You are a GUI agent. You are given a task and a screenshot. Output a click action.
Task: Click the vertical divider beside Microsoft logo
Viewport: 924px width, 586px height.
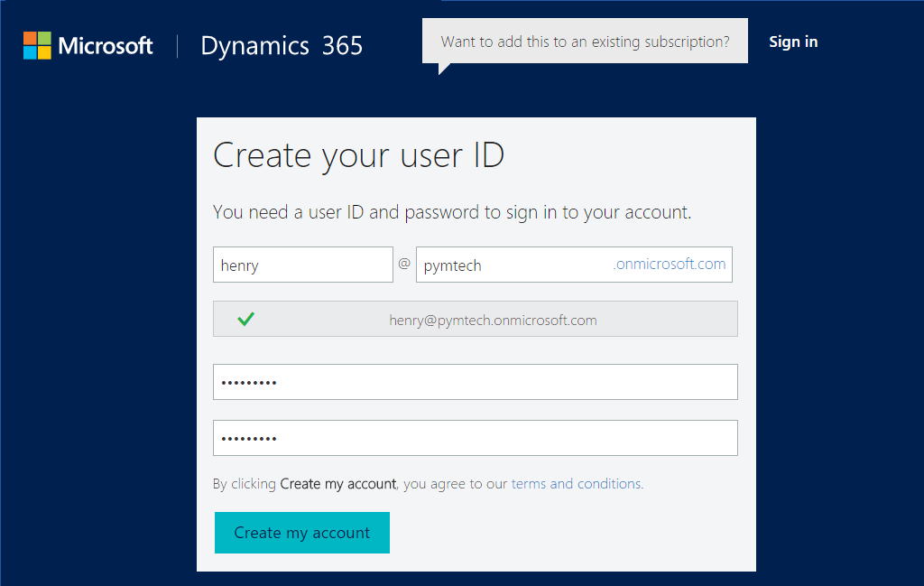177,45
